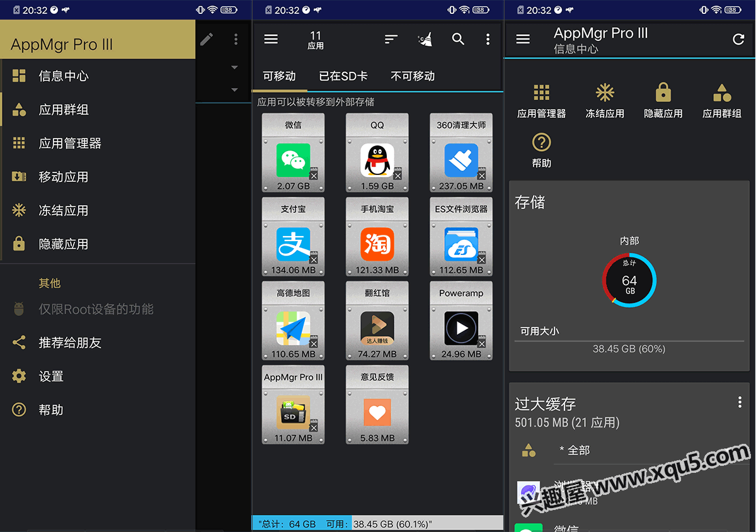Click the 64 GB storage ring chart
Image resolution: width=756 pixels, height=532 pixels.
(x=629, y=281)
